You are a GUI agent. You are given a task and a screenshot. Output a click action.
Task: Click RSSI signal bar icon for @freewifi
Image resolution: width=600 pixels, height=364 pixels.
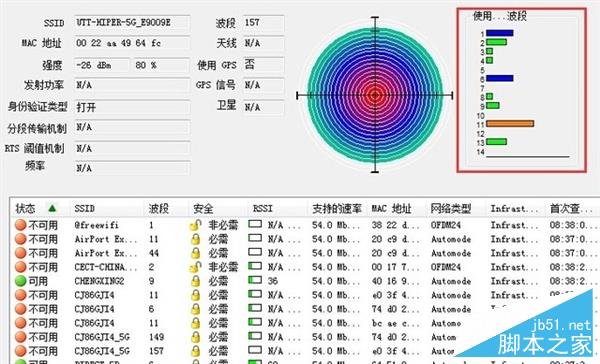coord(255,224)
